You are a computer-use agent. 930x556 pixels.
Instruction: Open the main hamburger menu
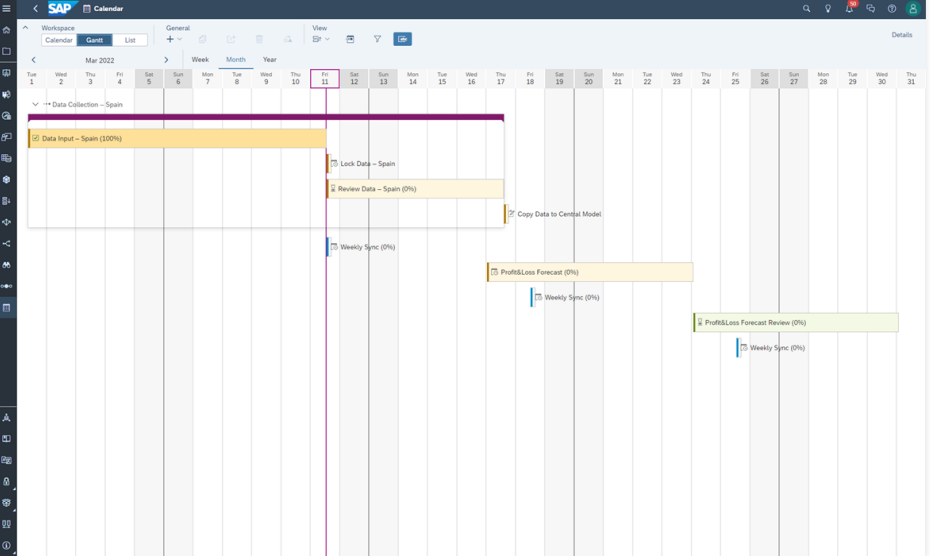click(7, 8)
